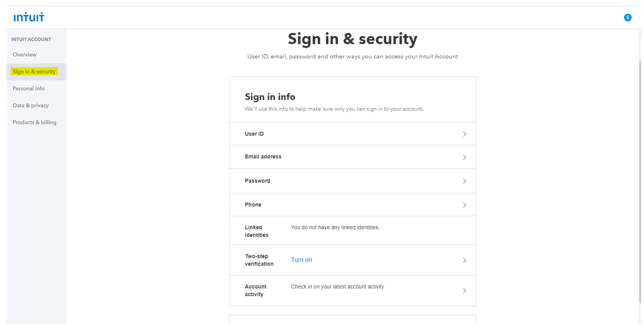Expand the Email address row chevron
644x329 pixels.
coord(465,157)
